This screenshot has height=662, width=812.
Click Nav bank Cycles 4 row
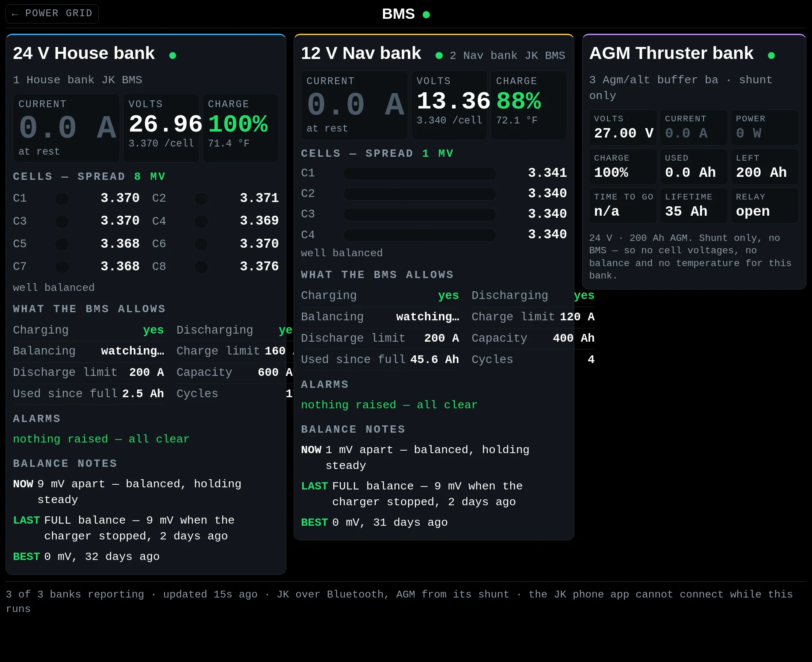(533, 360)
